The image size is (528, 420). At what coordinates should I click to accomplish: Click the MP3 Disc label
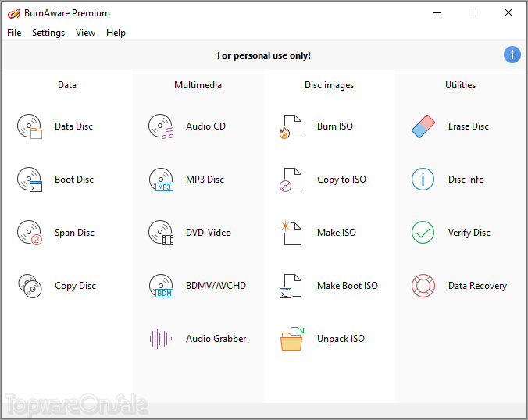click(205, 180)
